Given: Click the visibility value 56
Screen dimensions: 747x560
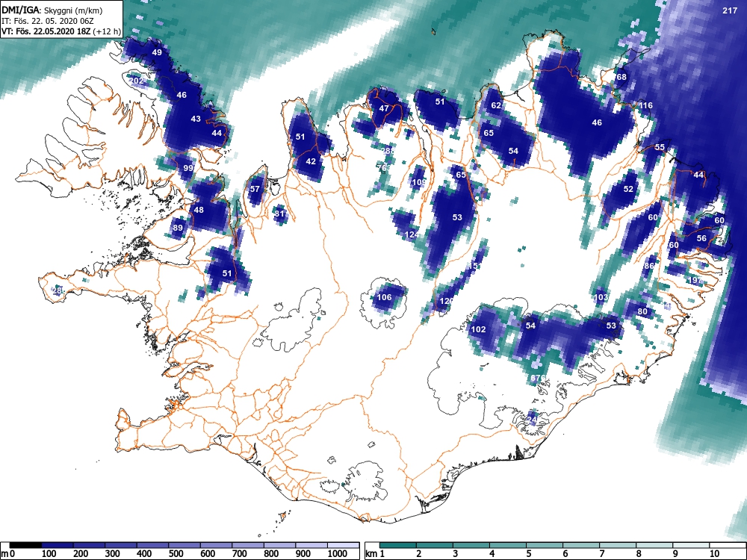Looking at the screenshot, I should tap(701, 238).
